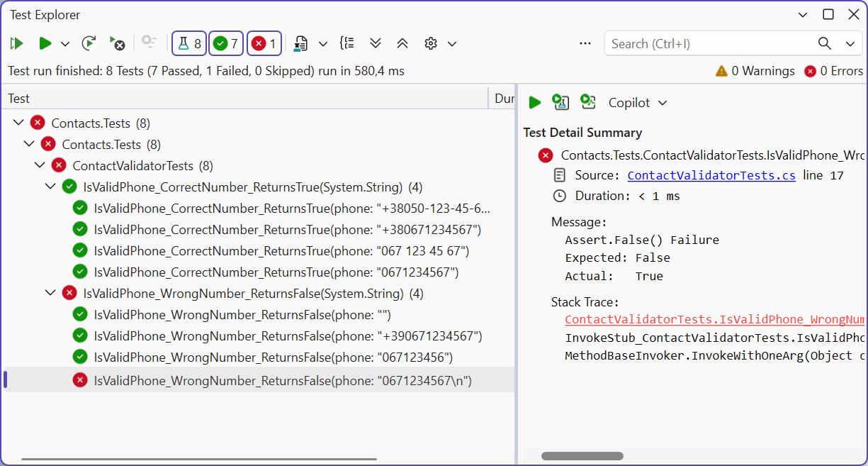The width and height of the screenshot is (868, 466).
Task: Click the search magnifier icon
Action: 825,43
